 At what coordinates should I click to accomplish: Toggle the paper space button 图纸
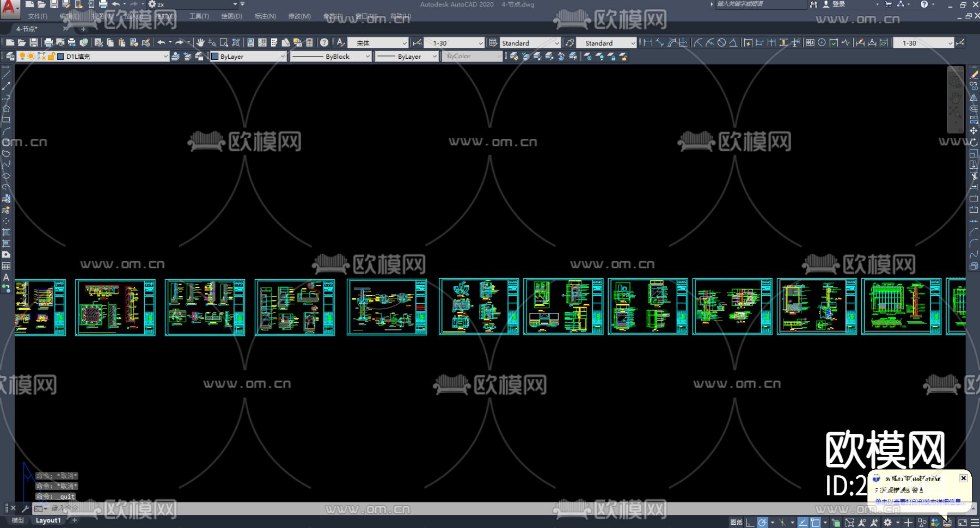pyautogui.click(x=737, y=523)
